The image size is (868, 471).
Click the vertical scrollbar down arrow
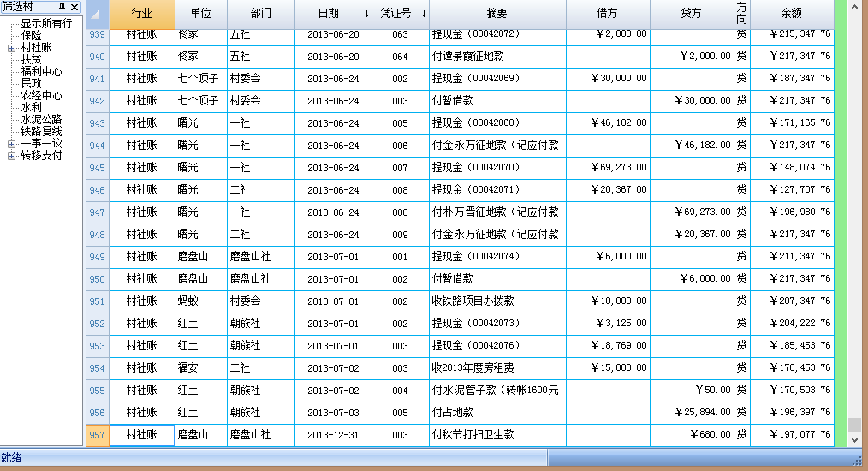[x=854, y=439]
